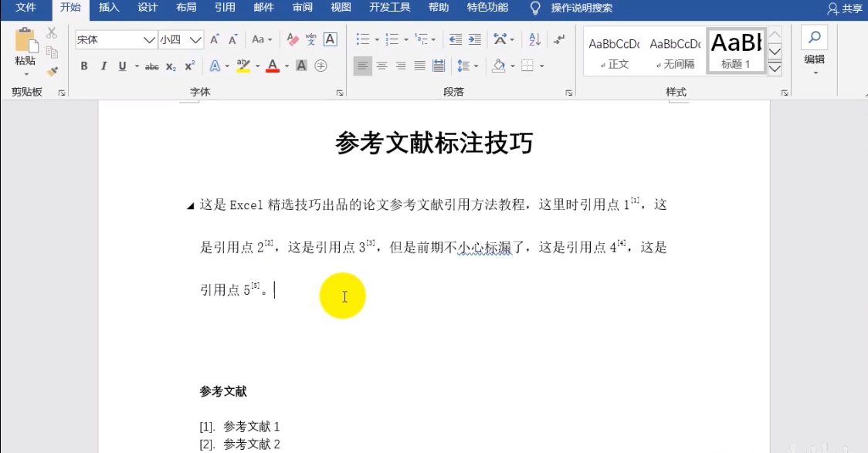Justify the paragraph text
The width and height of the screenshot is (868, 453).
pyautogui.click(x=420, y=66)
